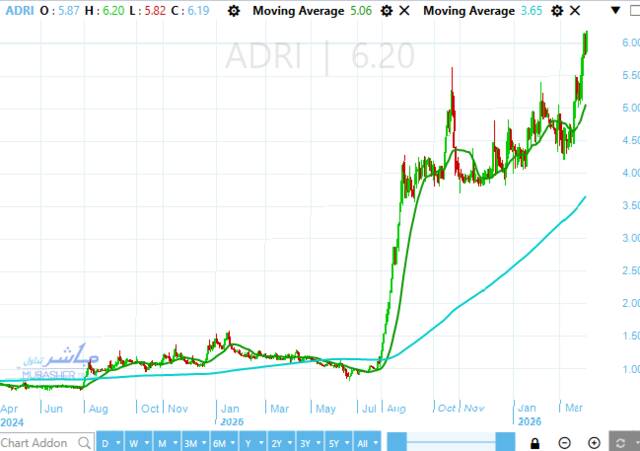Zoom in the chart with plus icon
Viewport: 640px width, 451px height.
(594, 443)
